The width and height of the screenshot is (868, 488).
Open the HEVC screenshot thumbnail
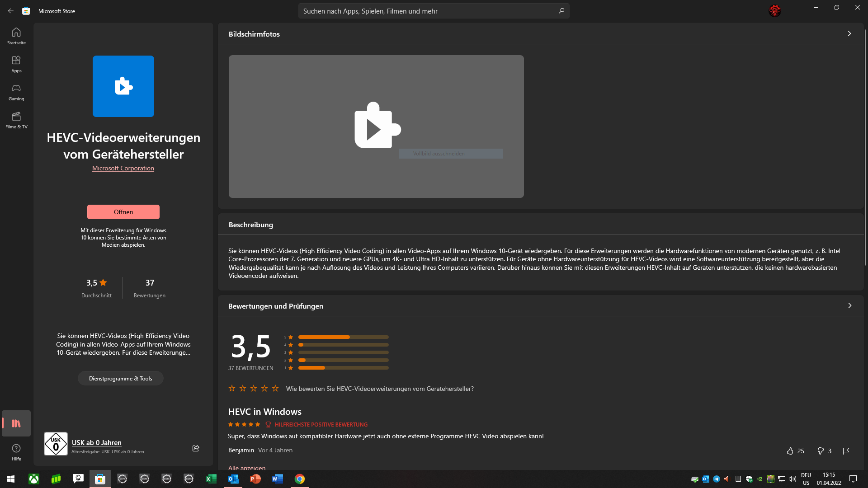pos(376,127)
